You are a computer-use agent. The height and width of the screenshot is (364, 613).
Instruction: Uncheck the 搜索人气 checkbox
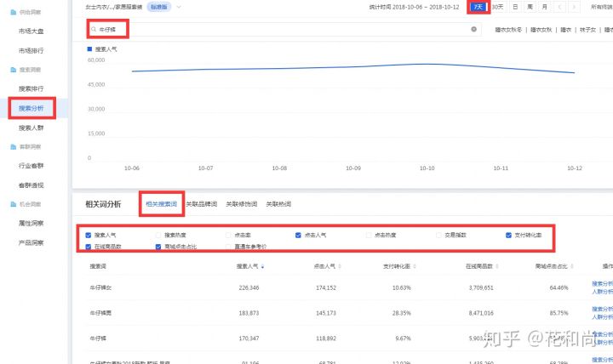point(89,234)
